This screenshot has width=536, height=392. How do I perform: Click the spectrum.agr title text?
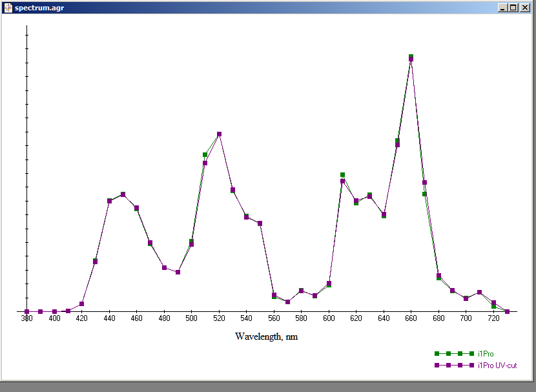tap(39, 8)
